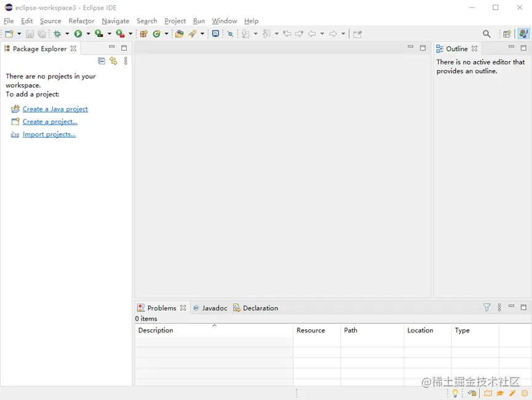Click the Save All toolbar icon
Image resolution: width=532 pixels, height=400 pixels.
[x=42, y=34]
